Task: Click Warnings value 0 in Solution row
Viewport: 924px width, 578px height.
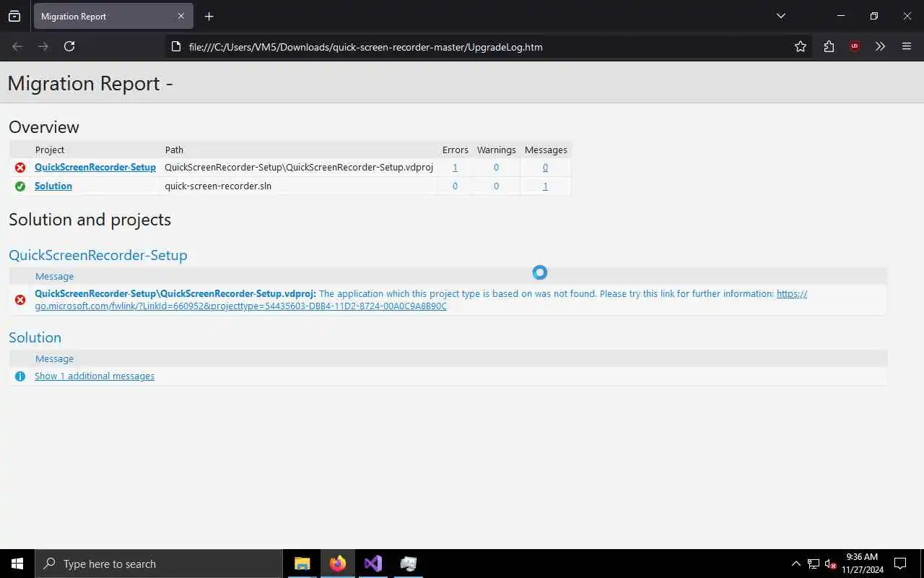Action: [x=496, y=186]
